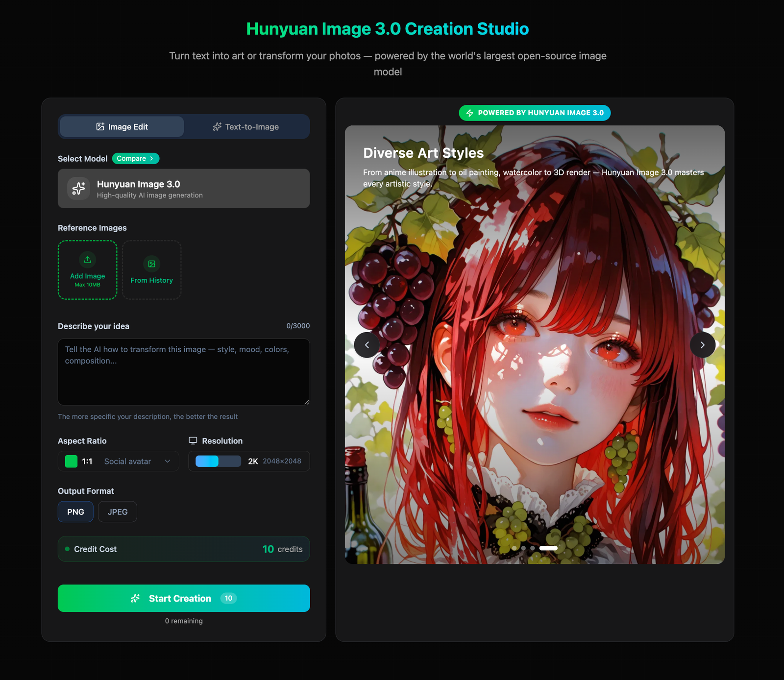
Task: Focus the Describe your idea text box
Action: click(184, 372)
